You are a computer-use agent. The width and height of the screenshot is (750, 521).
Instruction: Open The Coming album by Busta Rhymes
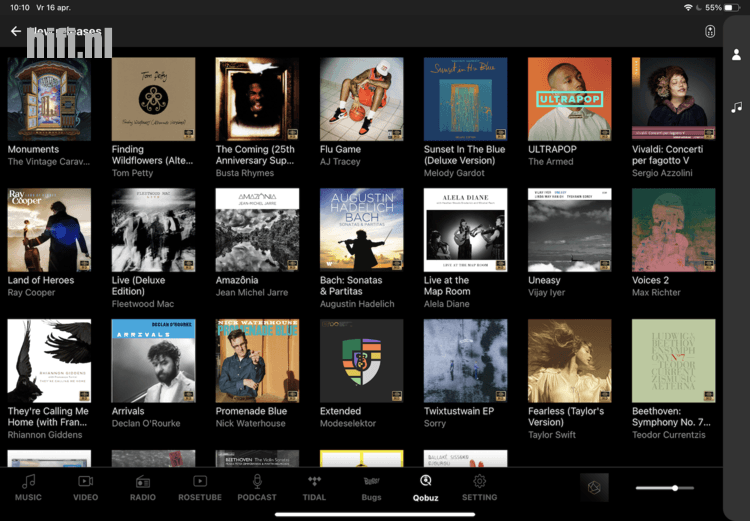pyautogui.click(x=257, y=99)
